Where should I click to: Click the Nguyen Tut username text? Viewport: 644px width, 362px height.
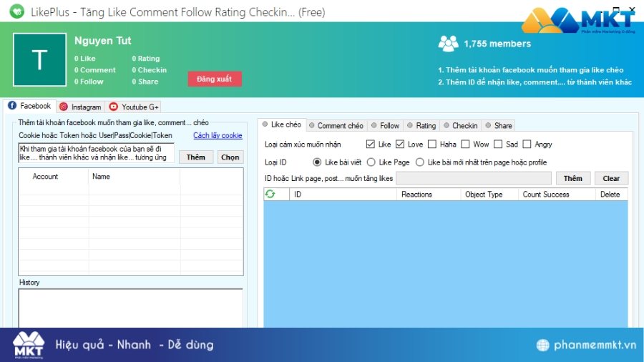tap(102, 41)
